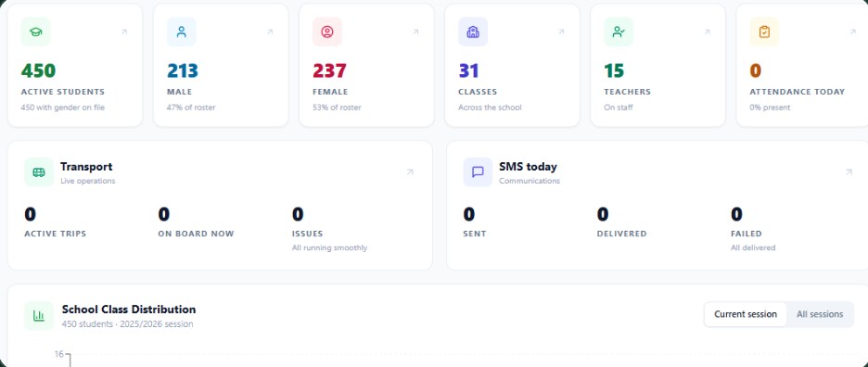Click the ACTIVE TRIPS label

tap(56, 234)
